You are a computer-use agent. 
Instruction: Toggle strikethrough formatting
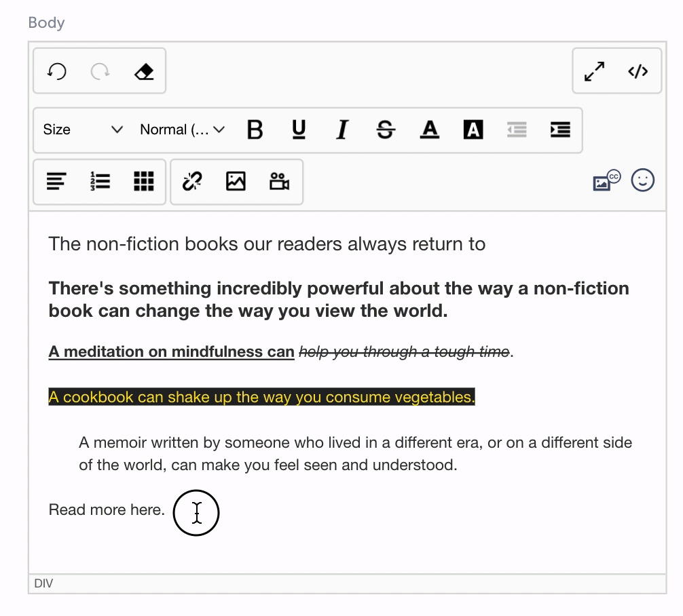point(386,130)
